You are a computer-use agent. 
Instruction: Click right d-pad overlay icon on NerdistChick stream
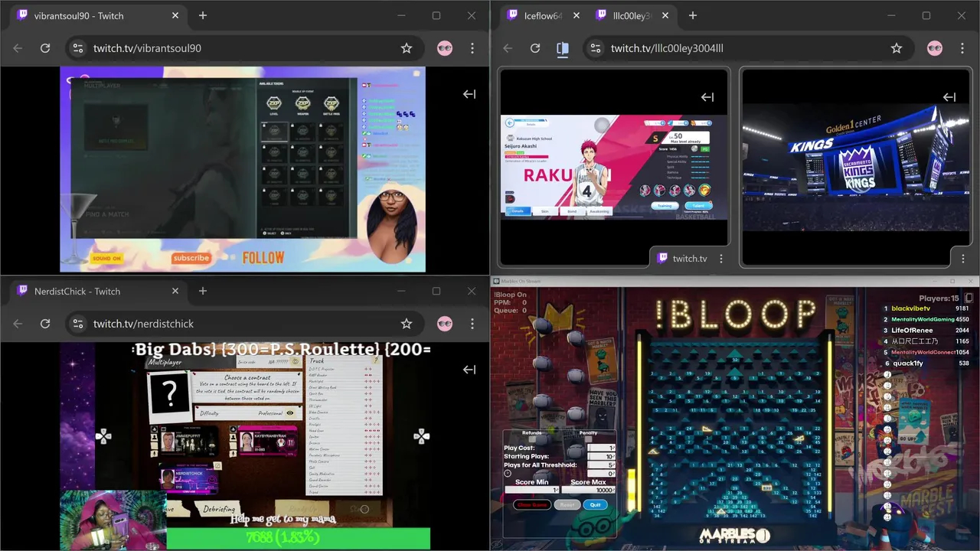pos(421,436)
